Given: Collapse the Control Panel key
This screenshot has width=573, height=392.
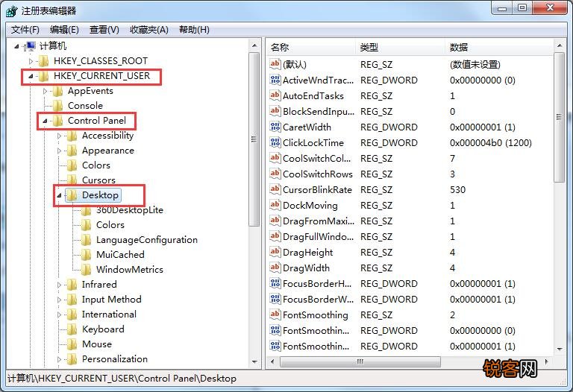Looking at the screenshot, I should coord(45,121).
